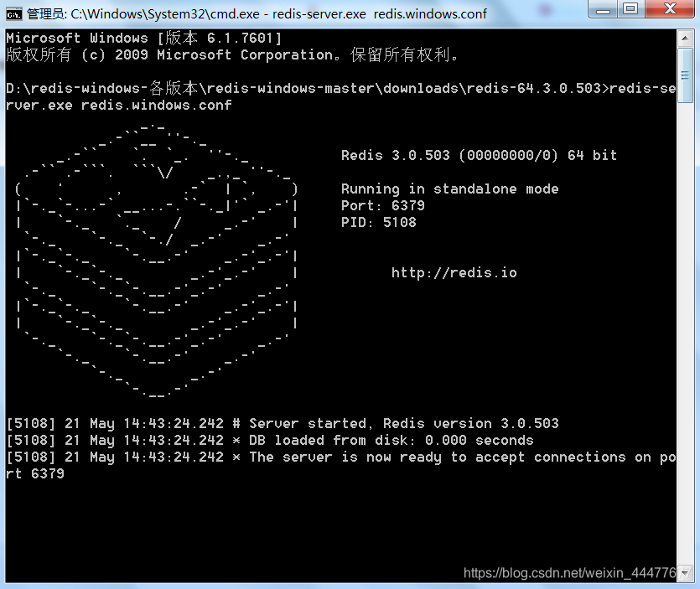Grab the vertical scrollbar thumb

click(x=685, y=75)
